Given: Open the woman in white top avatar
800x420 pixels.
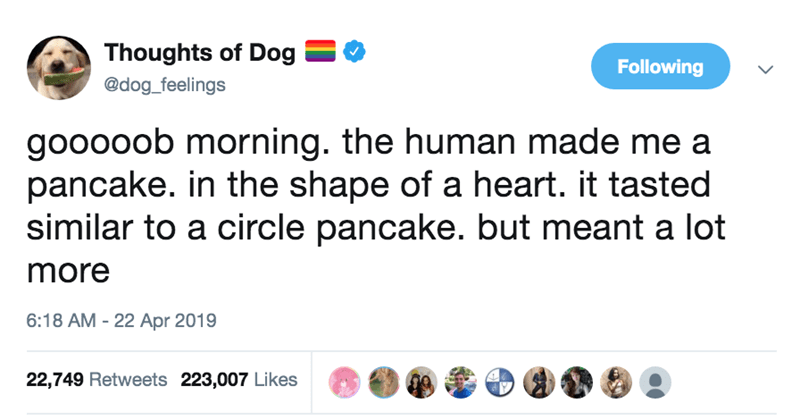Looking at the screenshot, I should tap(616, 382).
